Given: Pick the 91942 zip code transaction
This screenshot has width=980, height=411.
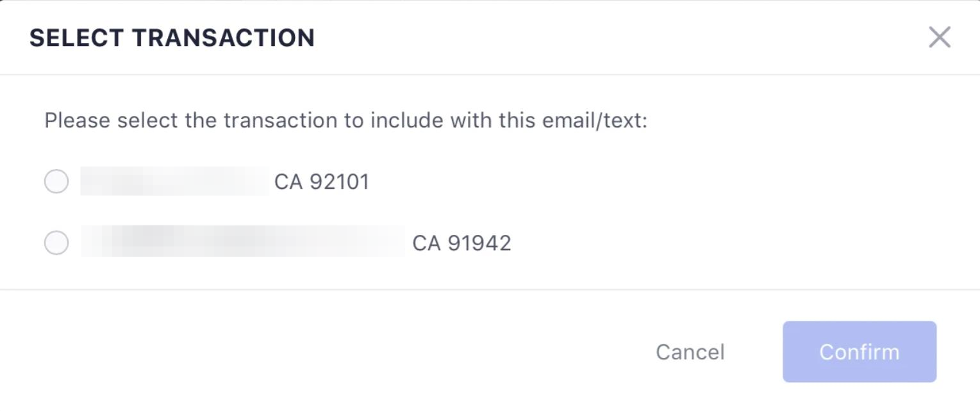Looking at the screenshot, I should [56, 243].
